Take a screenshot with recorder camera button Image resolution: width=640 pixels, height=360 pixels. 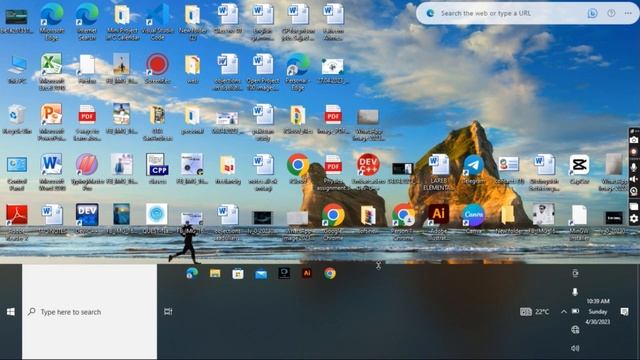click(634, 140)
